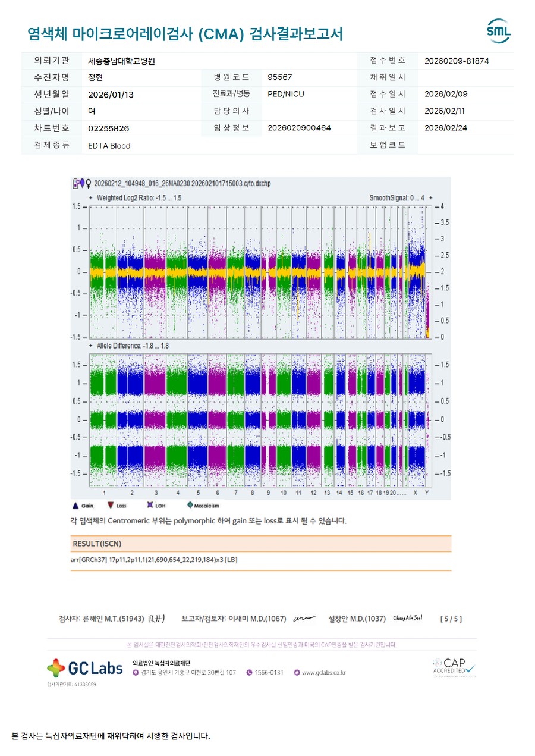Click the name 설창안 M.D.(1037)
Screen dimensions: 535x756
pyautogui.click(x=357, y=619)
